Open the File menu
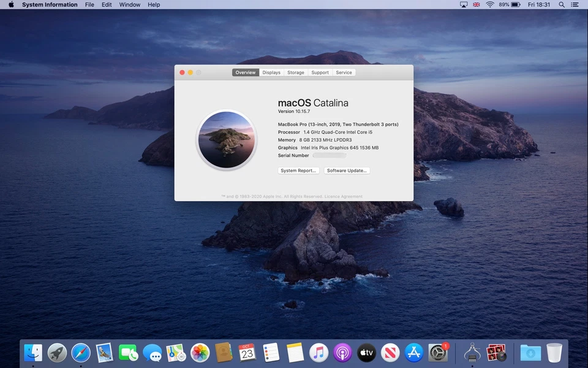Screen dimensions: 588x368 89,4
